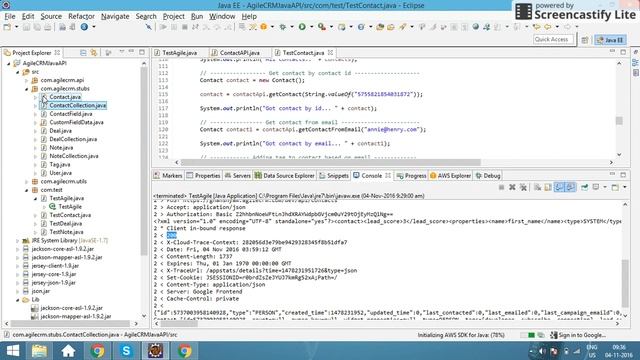This screenshot has width=640, height=360.
Task: Switch to the ContactAPI.java editor tab
Action: point(240,53)
